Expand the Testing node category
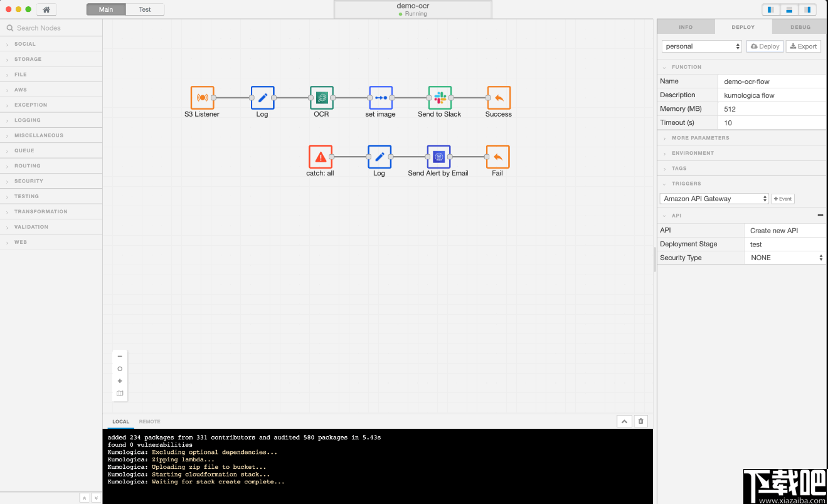The height and width of the screenshot is (504, 828). pyautogui.click(x=51, y=196)
